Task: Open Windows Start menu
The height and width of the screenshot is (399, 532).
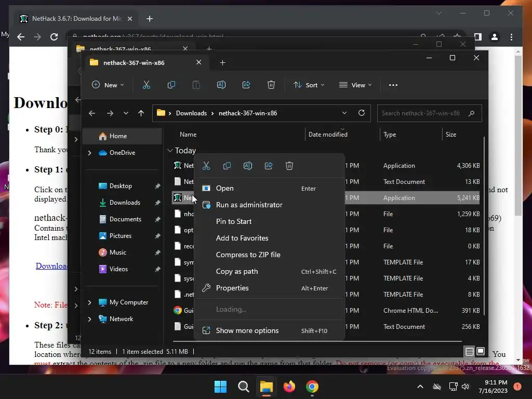Action: coord(220,387)
